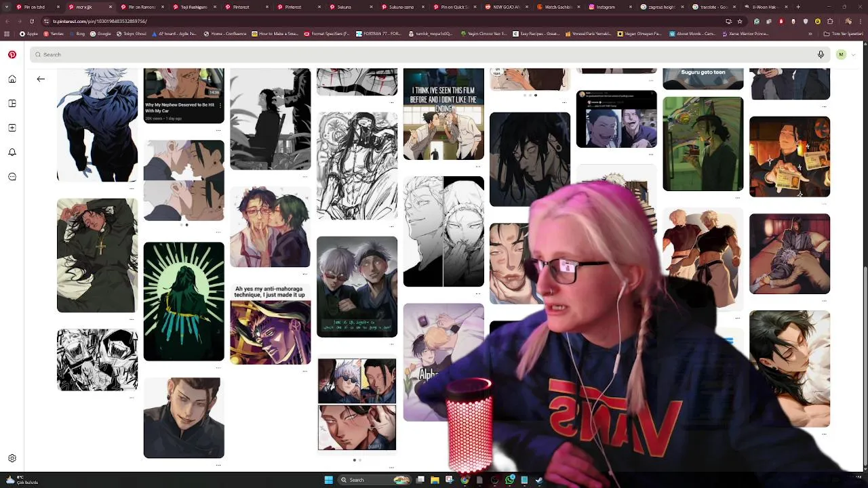Open the 'Why My Nephew Deserved' video pin
The width and height of the screenshot is (868, 488).
point(184,95)
